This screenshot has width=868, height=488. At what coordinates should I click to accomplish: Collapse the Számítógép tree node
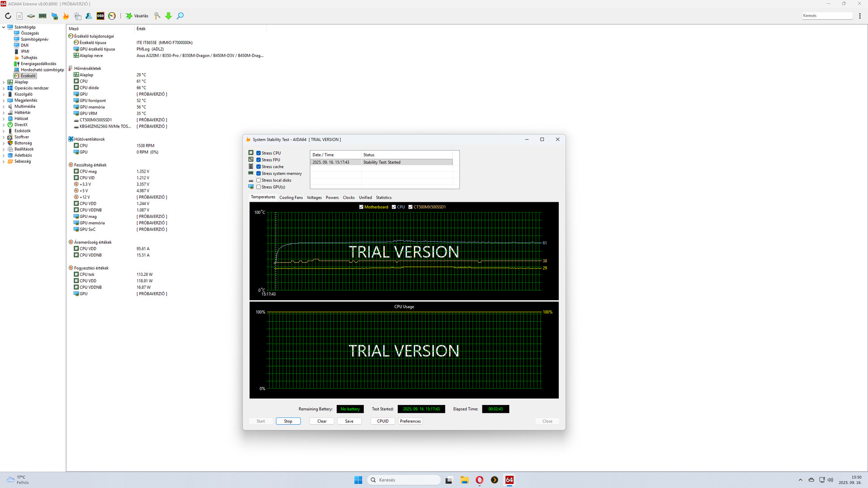tap(4, 27)
